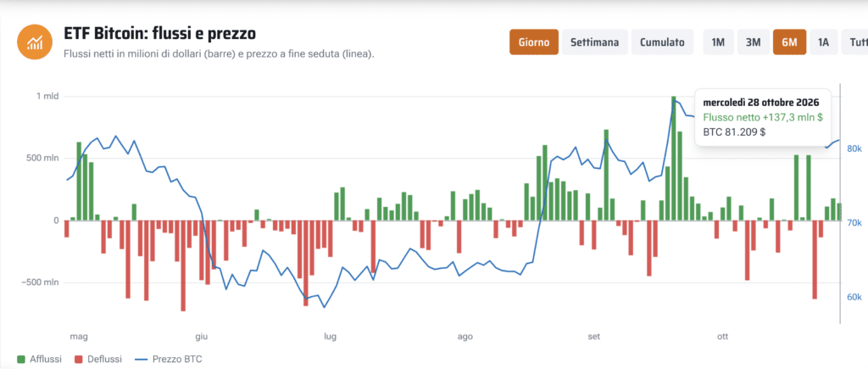The height and width of the screenshot is (369, 868).
Task: Click the lowest BTC price point near 60k
Action: pyautogui.click(x=325, y=307)
